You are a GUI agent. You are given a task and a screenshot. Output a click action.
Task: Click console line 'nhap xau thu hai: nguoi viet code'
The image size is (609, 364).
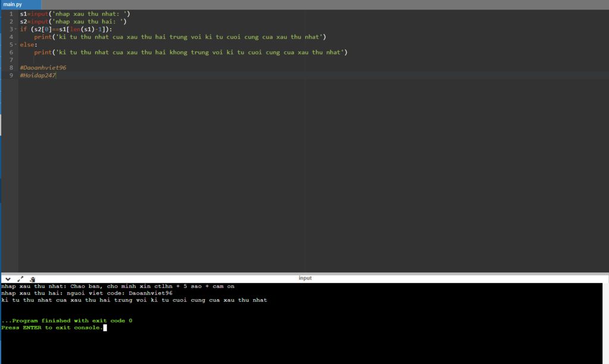(87, 293)
